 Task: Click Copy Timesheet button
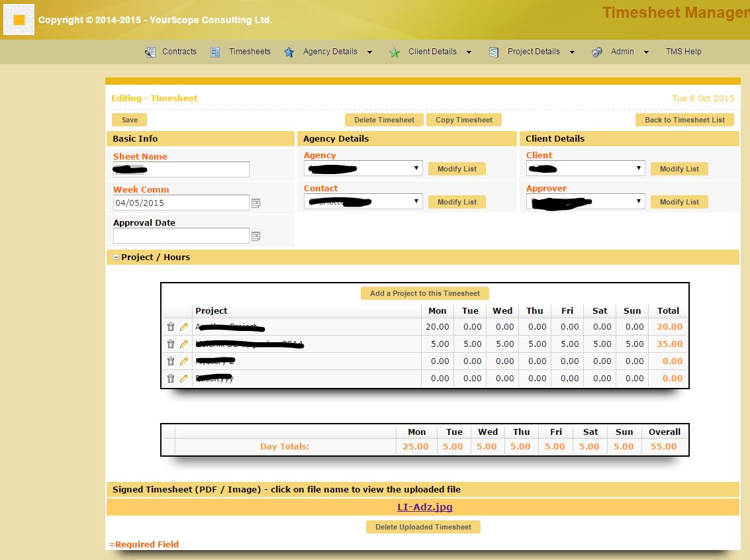tap(463, 120)
